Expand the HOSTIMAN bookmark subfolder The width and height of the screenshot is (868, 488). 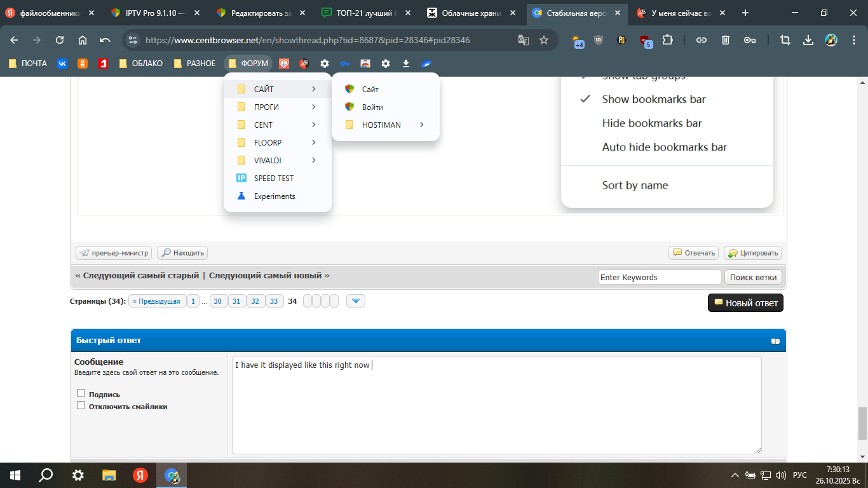[x=385, y=125]
